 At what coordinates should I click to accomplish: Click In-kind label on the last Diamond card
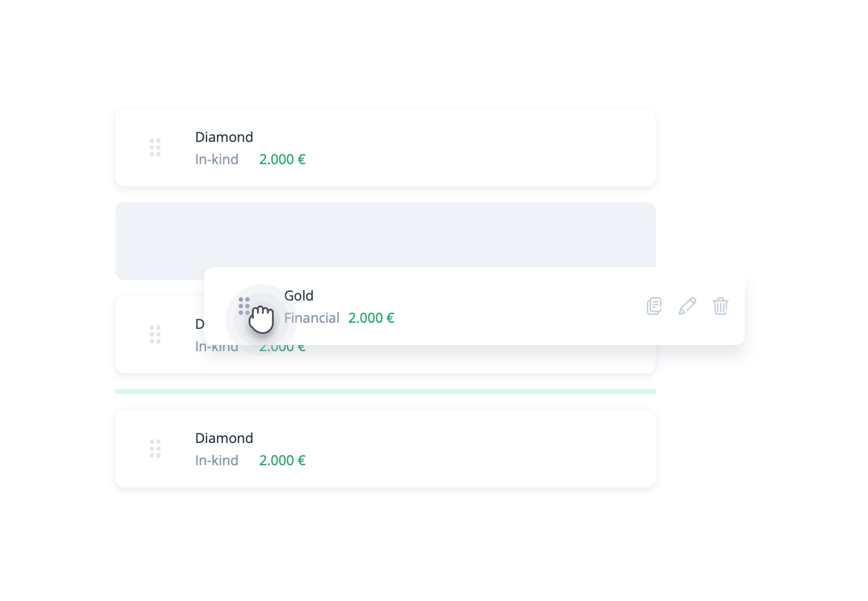[x=216, y=460]
